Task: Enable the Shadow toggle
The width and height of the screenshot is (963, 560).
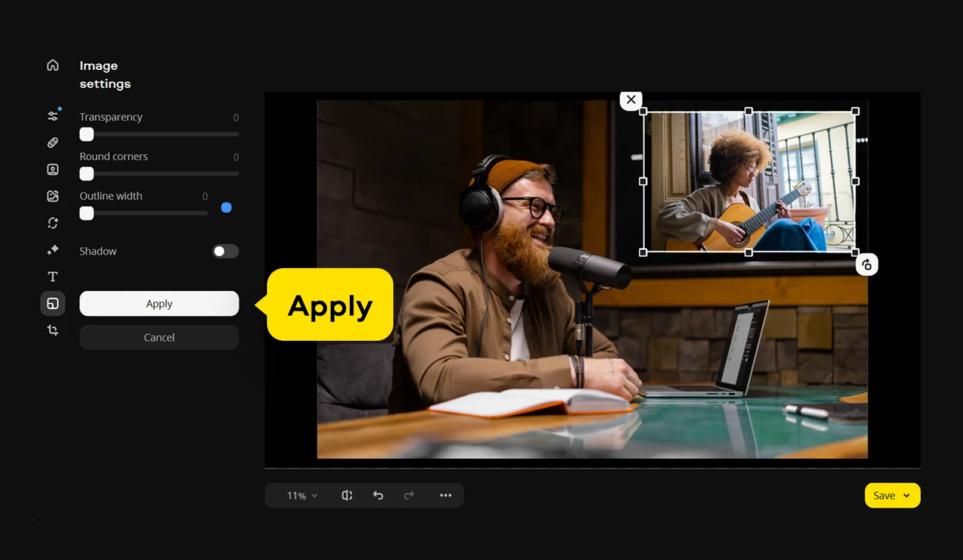Action: [225, 251]
